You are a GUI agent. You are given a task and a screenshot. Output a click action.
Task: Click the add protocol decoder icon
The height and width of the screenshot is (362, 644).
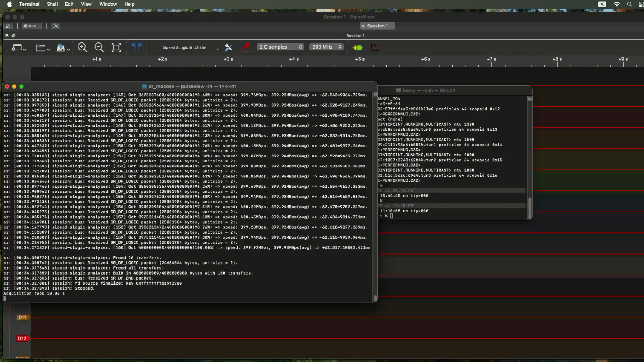click(x=358, y=47)
